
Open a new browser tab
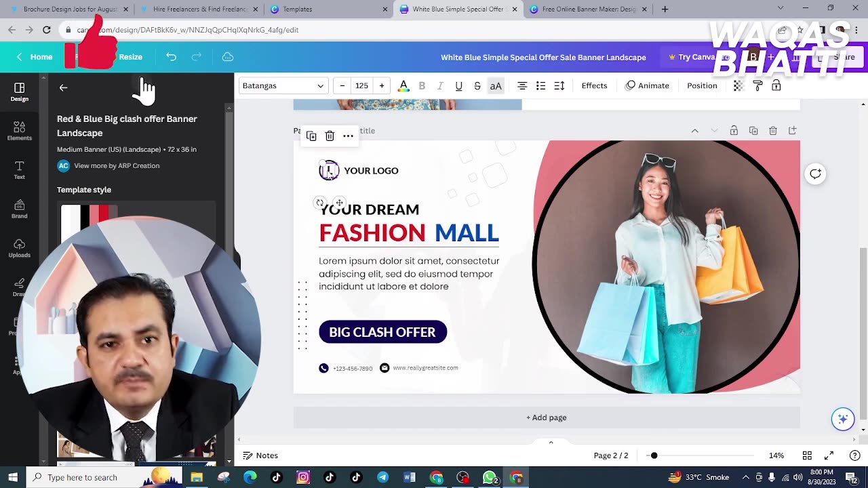pyautogui.click(x=665, y=9)
